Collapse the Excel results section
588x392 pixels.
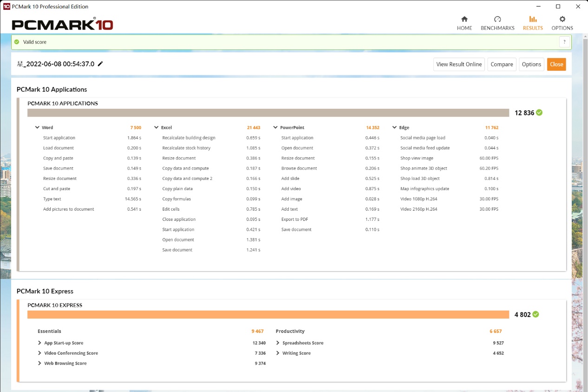pos(157,127)
